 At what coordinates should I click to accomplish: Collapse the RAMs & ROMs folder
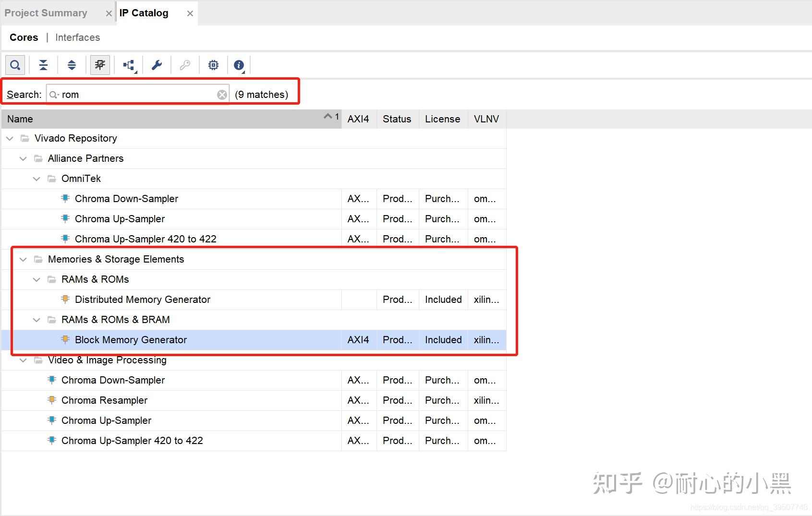click(36, 279)
